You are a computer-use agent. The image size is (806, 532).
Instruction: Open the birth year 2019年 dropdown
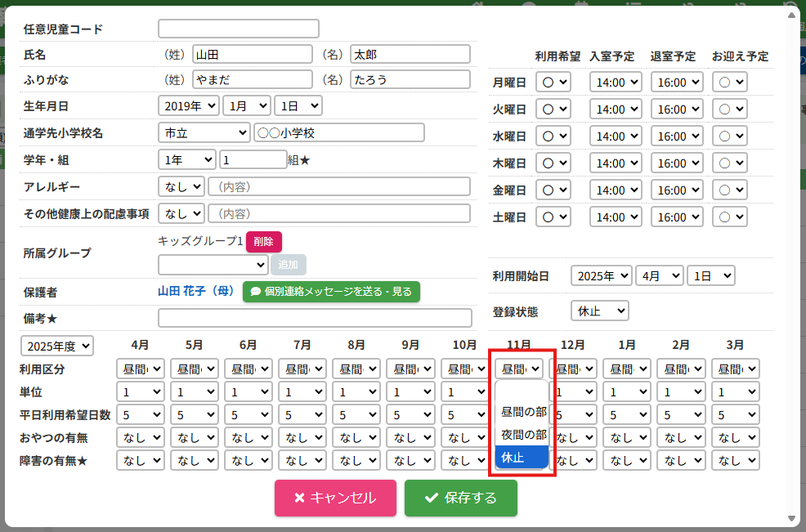[x=188, y=106]
